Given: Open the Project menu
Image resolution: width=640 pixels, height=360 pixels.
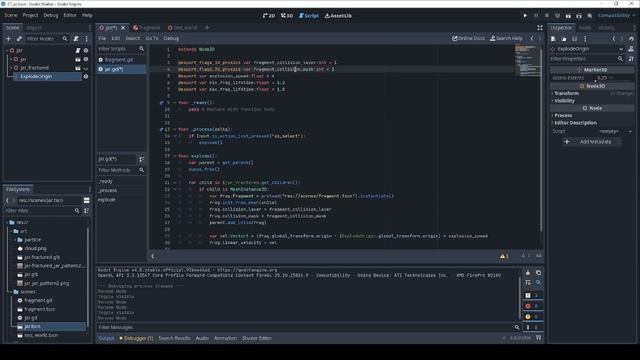Looking at the screenshot, I should point(30,15).
